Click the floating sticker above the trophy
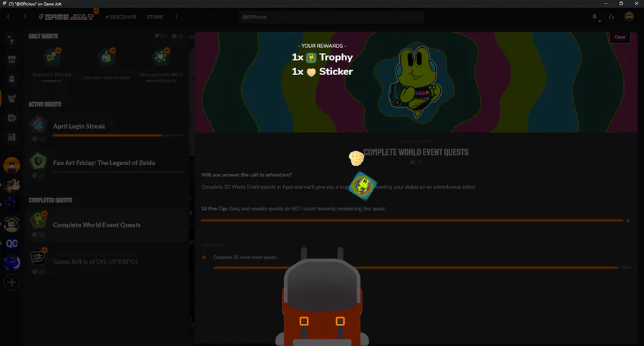This screenshot has height=346, width=644. [x=356, y=158]
